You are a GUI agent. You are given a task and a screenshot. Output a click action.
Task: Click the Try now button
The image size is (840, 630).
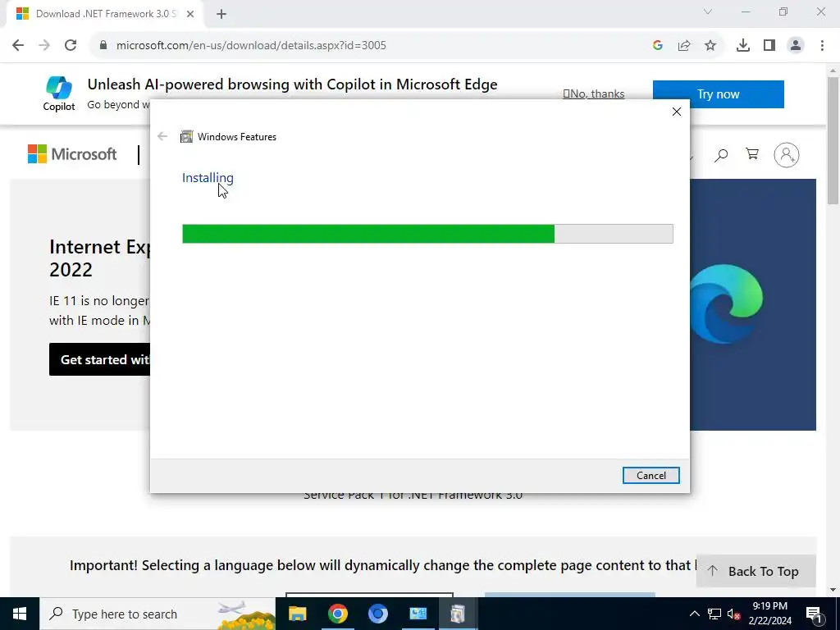719,94
